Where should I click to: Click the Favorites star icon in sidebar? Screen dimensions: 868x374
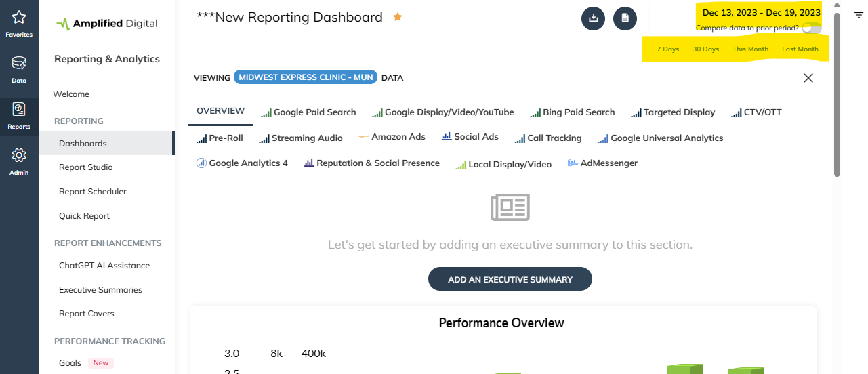click(x=19, y=18)
